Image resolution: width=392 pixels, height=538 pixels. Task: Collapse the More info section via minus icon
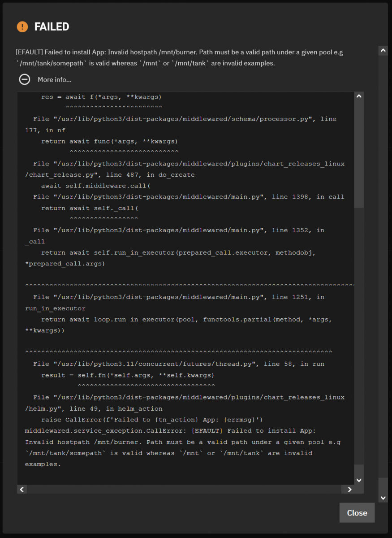tap(25, 79)
